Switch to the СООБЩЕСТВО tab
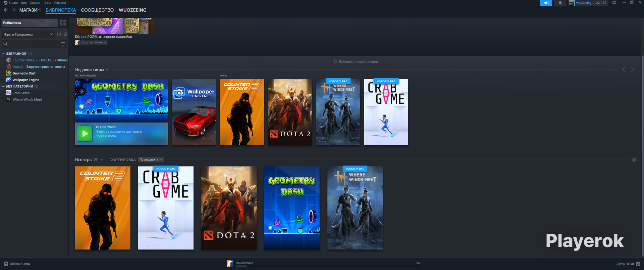 tap(97, 10)
